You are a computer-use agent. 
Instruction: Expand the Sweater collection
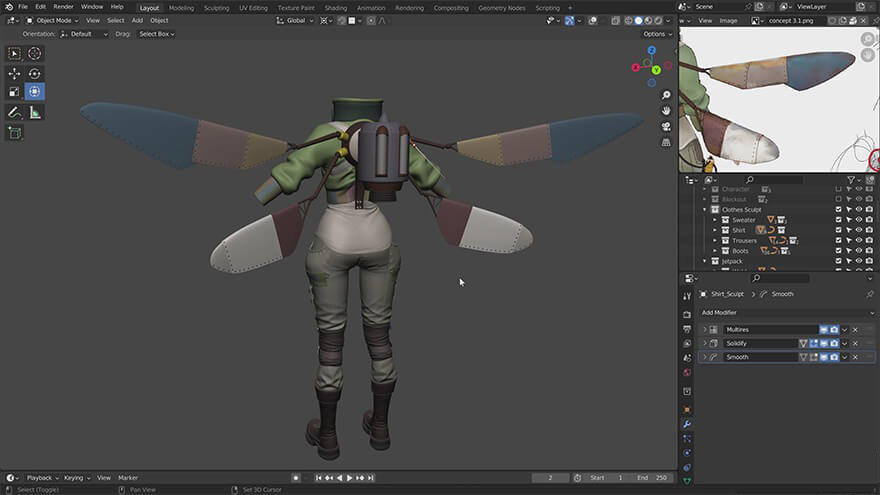click(715, 220)
